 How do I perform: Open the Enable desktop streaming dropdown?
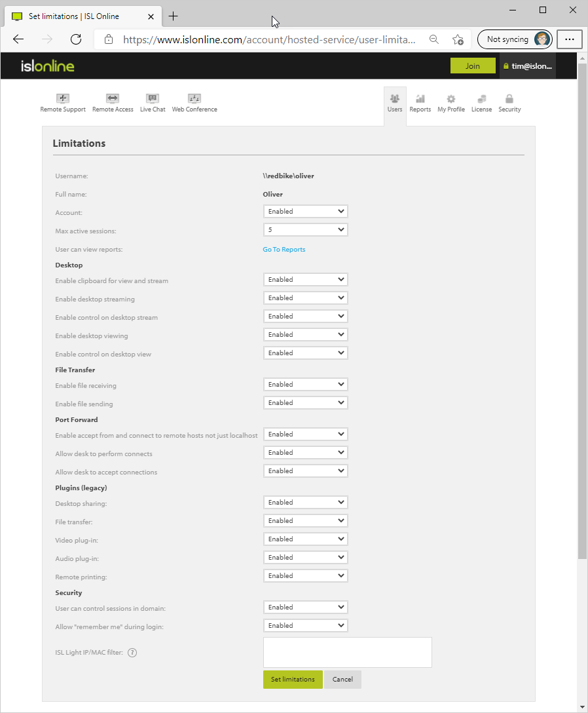point(305,298)
